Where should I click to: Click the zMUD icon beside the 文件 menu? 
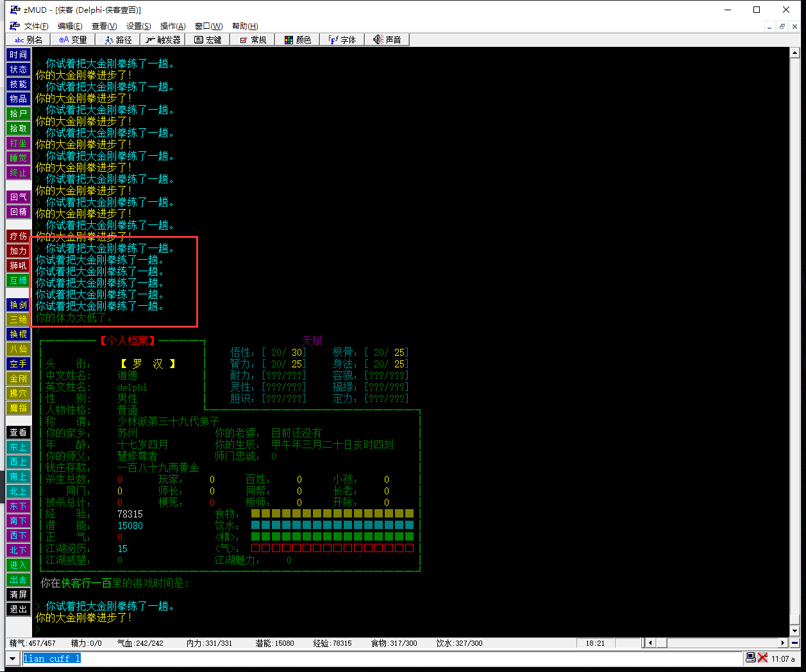click(15, 26)
